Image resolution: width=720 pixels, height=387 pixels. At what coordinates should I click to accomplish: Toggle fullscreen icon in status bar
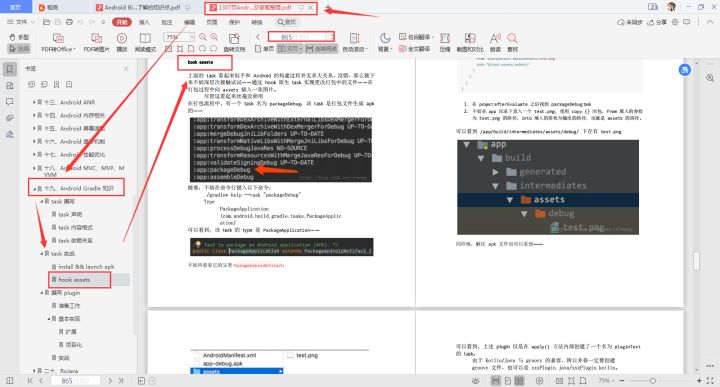(x=710, y=381)
